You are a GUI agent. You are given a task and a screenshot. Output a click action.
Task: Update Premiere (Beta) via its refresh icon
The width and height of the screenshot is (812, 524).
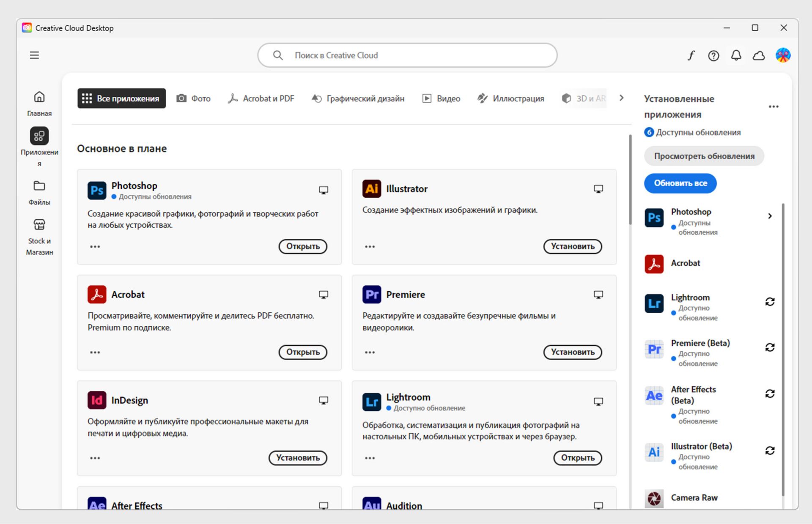coord(770,347)
